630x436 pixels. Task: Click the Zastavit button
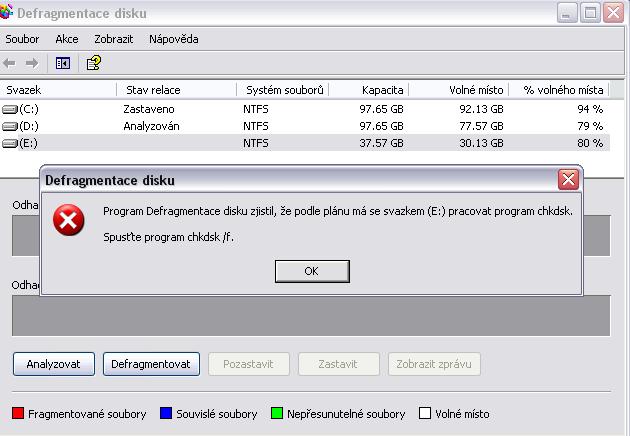pos(338,364)
